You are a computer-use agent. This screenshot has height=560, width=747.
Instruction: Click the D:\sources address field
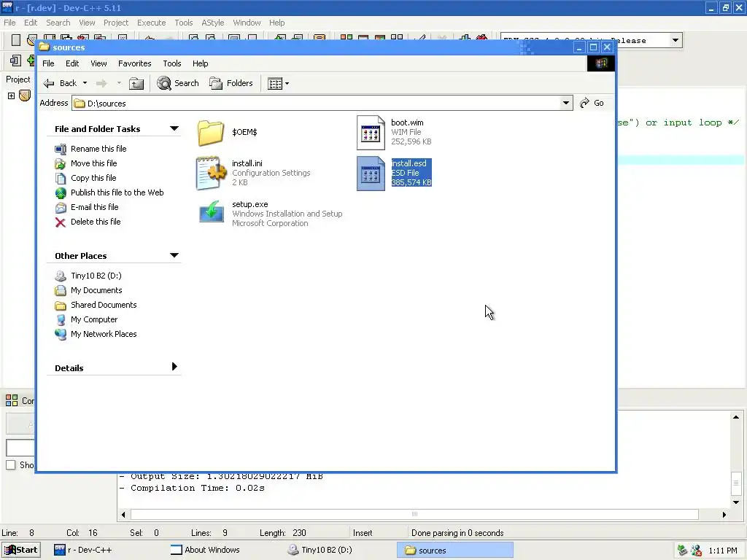[x=317, y=104]
